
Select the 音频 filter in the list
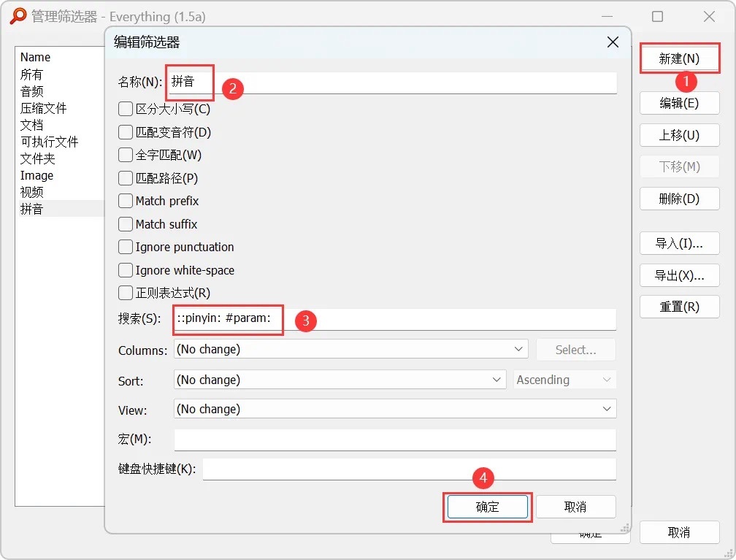click(31, 91)
